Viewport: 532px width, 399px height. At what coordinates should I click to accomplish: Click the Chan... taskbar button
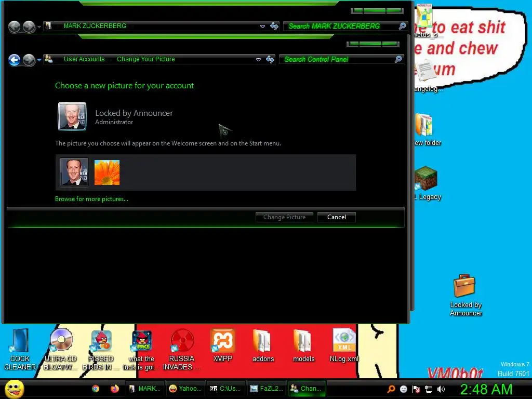click(x=307, y=389)
